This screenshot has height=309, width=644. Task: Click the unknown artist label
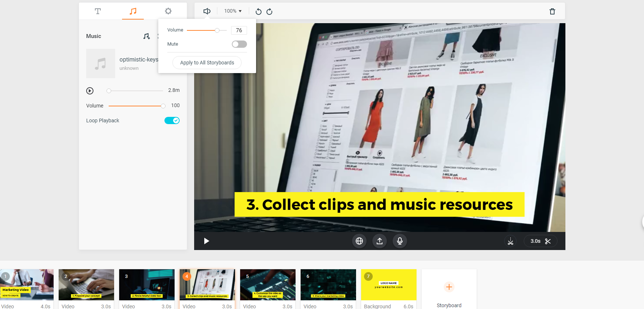129,68
